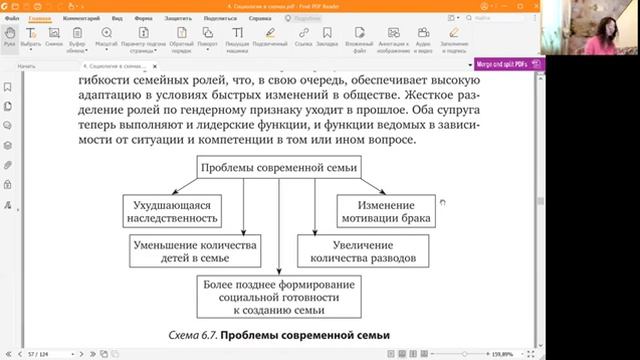Click the Bookmark (Закладка) ribbon tool

pos(327,36)
